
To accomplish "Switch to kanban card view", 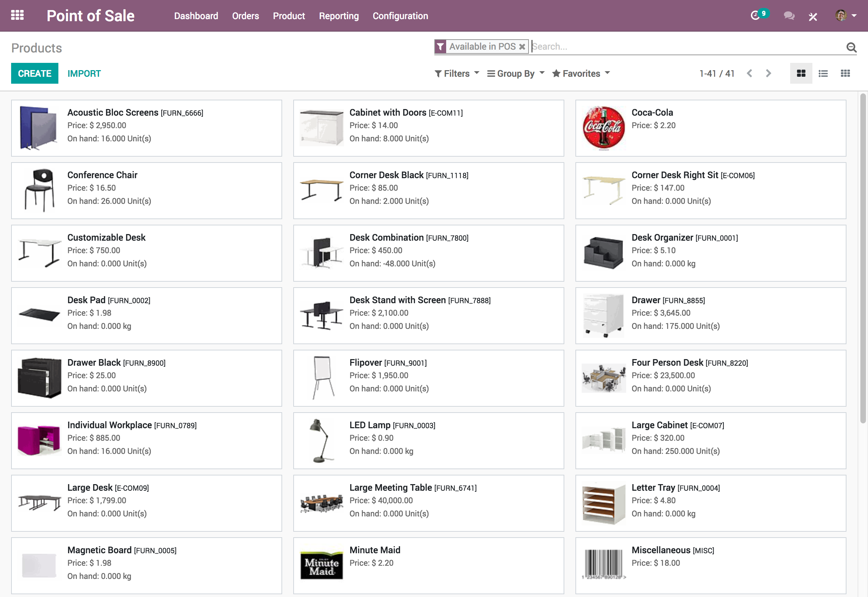I will coord(801,73).
